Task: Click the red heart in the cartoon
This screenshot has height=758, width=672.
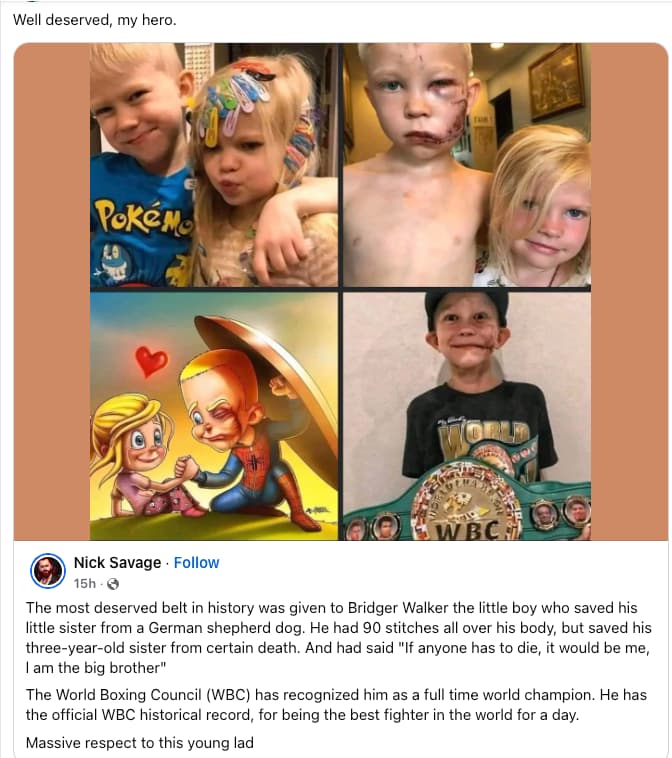Action: pos(151,361)
